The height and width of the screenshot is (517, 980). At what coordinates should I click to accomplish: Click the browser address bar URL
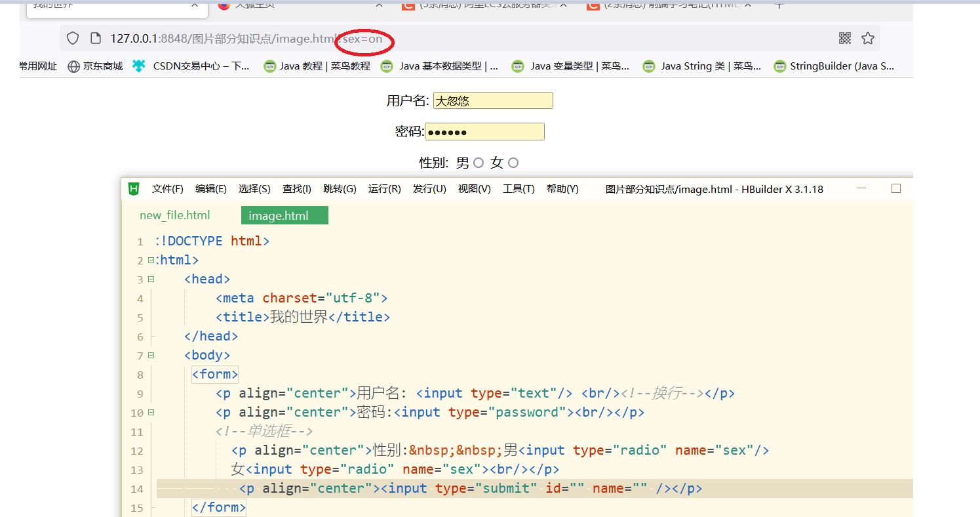pos(246,39)
